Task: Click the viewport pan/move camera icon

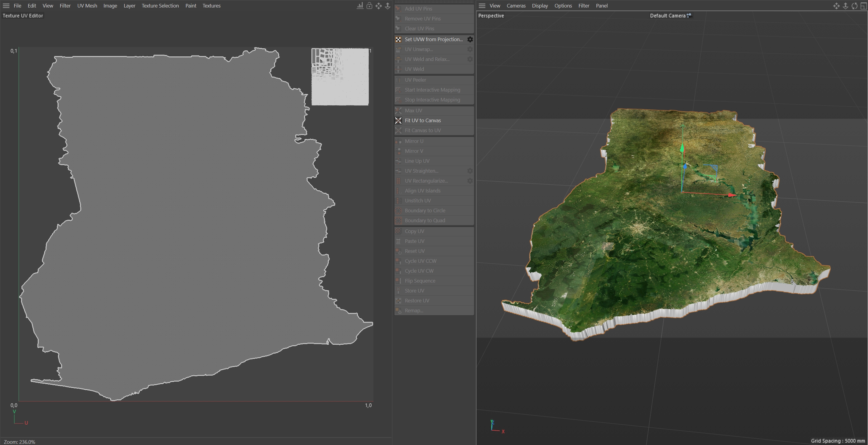Action: click(x=836, y=6)
